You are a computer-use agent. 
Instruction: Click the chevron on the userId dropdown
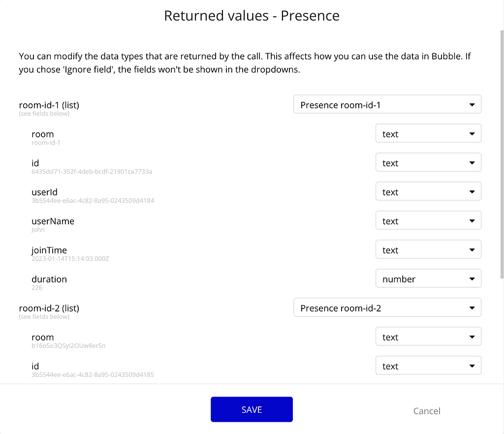(472, 191)
